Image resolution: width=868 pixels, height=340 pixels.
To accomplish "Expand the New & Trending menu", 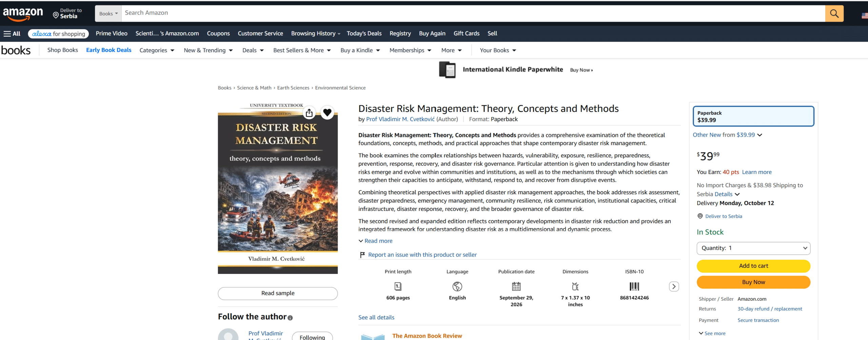I will point(208,50).
